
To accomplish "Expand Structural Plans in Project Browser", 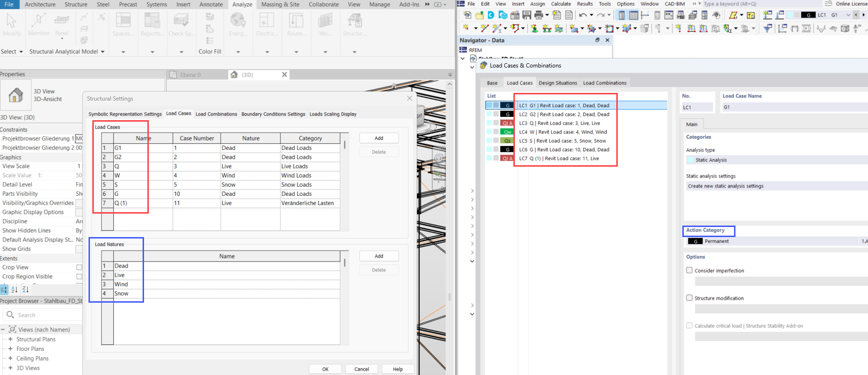I will [10, 339].
